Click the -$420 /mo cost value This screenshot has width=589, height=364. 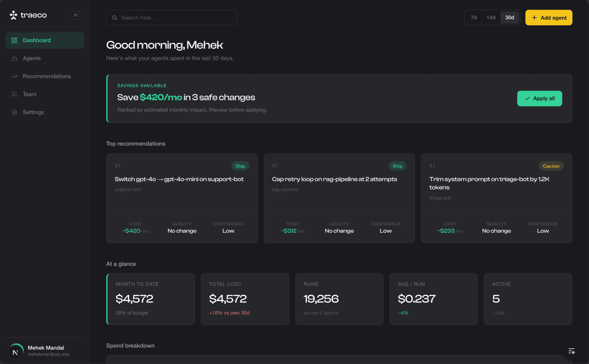coord(136,231)
